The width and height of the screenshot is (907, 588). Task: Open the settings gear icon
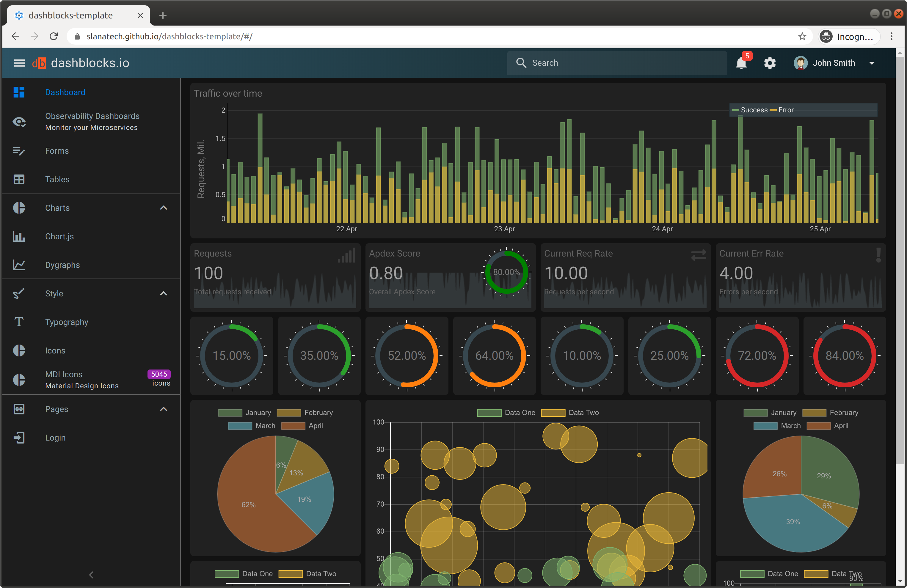click(x=770, y=63)
